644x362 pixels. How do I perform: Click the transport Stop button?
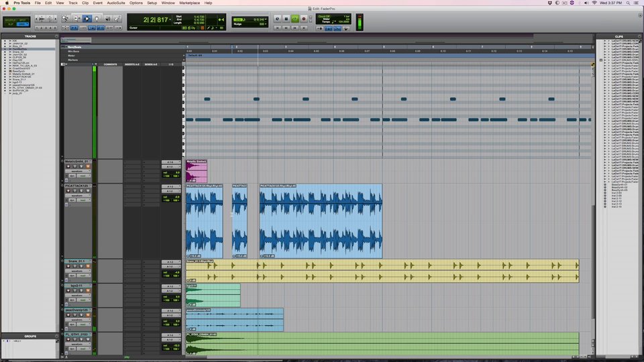(x=286, y=19)
